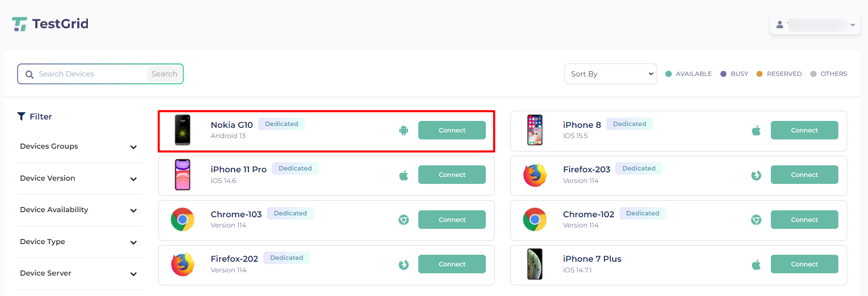Click the Filter funnel icon

(21, 116)
